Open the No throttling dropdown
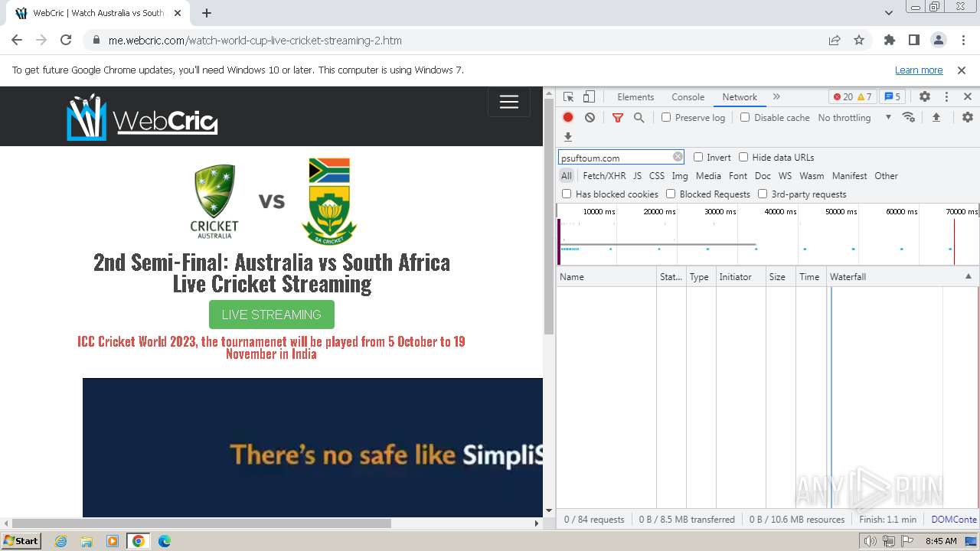 tap(854, 118)
